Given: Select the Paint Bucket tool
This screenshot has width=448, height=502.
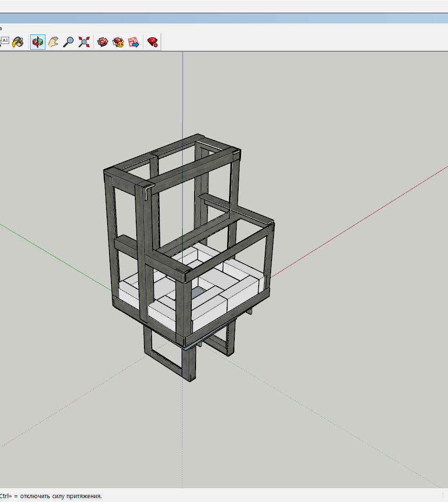Looking at the screenshot, I should (18, 42).
